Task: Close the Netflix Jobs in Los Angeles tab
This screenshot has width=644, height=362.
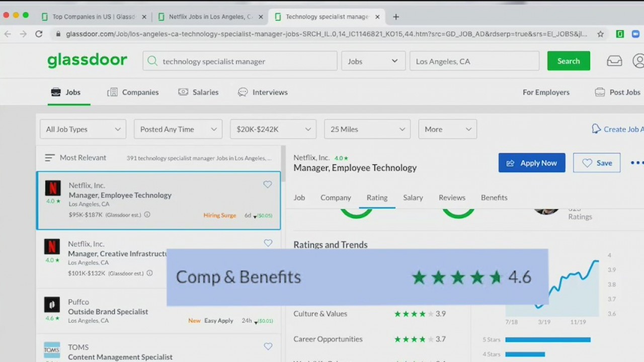Action: pos(261,17)
